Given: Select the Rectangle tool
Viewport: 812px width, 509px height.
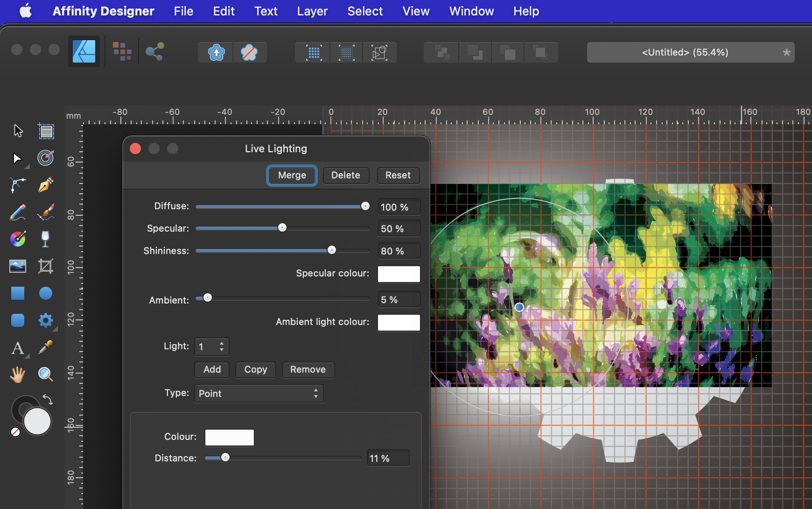Looking at the screenshot, I should click(18, 293).
